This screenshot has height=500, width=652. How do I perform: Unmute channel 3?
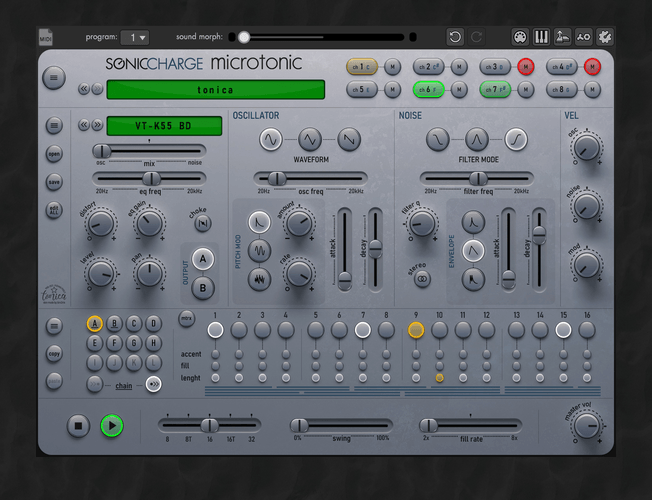click(526, 67)
